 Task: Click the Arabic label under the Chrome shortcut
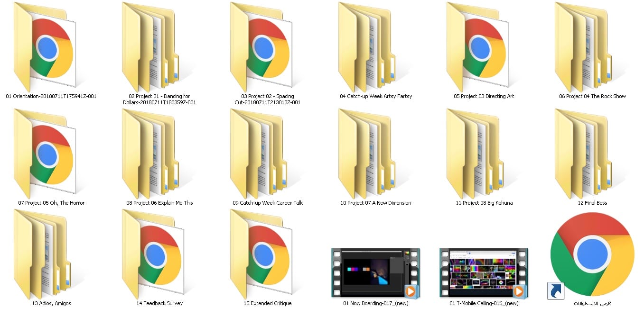click(x=592, y=303)
